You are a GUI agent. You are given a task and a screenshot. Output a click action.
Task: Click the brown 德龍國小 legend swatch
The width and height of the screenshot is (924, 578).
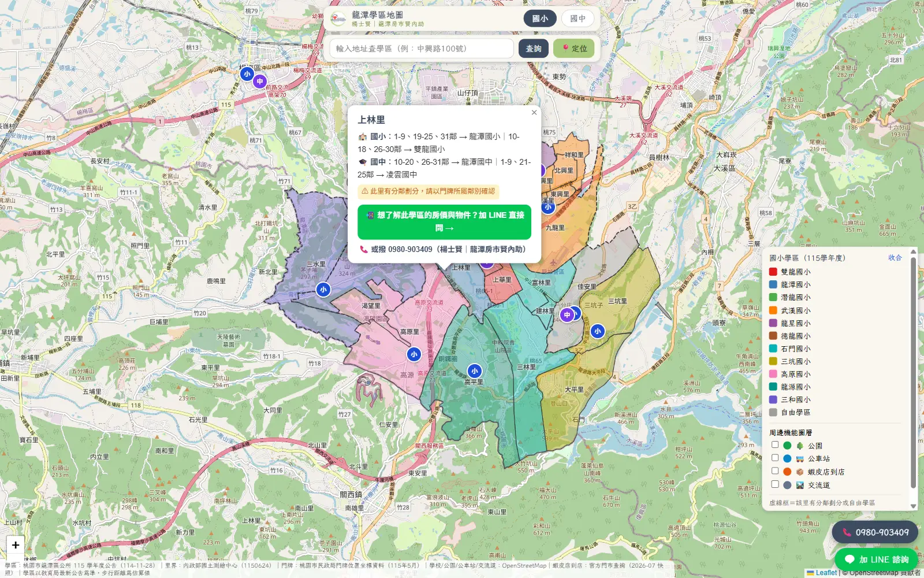[x=773, y=336]
